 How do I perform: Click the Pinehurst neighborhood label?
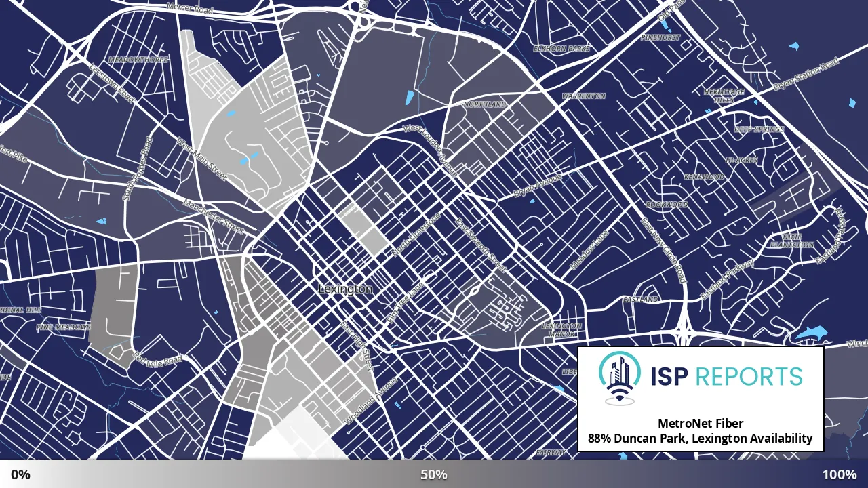point(660,38)
